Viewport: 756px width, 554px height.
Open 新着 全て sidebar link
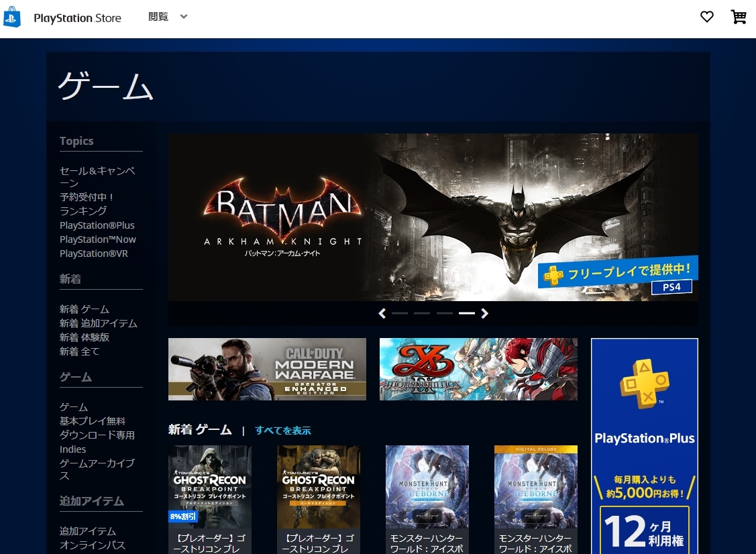80,351
